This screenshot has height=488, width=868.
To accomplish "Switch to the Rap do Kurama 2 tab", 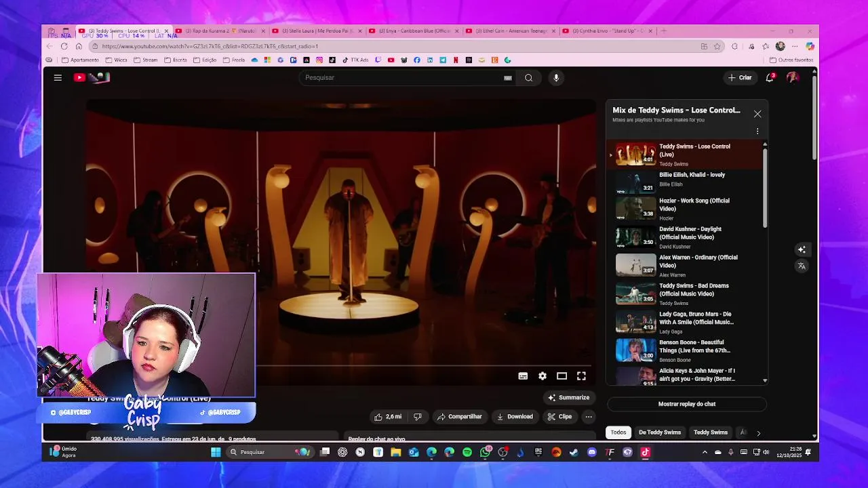I will (x=220, y=30).
